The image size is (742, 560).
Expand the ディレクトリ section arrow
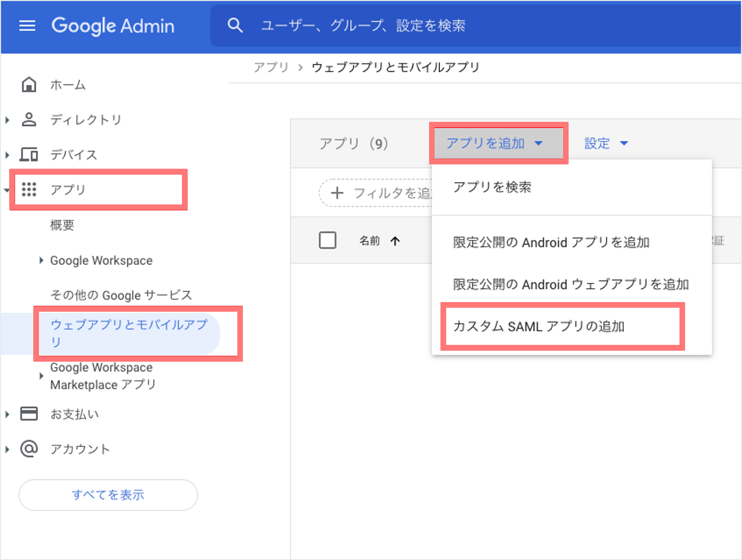(x=7, y=120)
